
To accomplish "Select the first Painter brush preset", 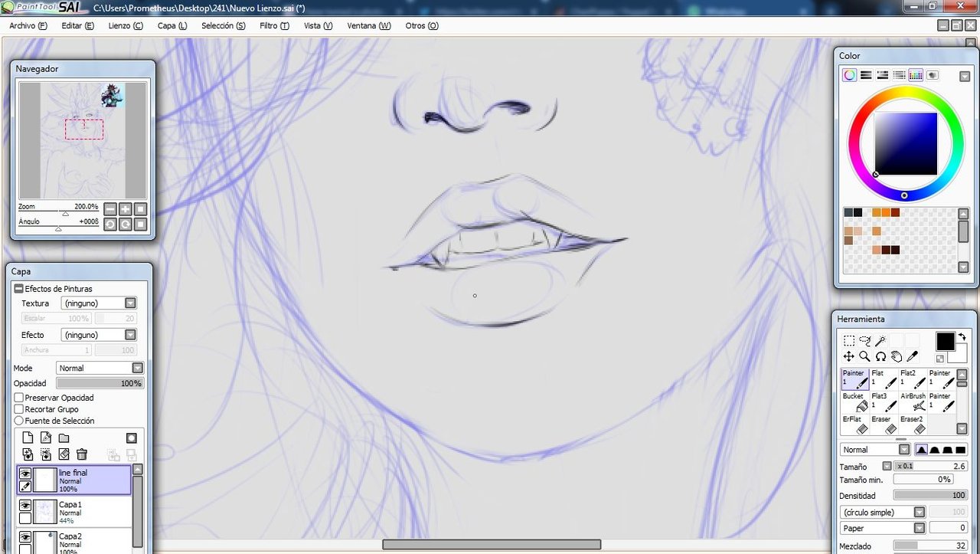I will [855, 379].
